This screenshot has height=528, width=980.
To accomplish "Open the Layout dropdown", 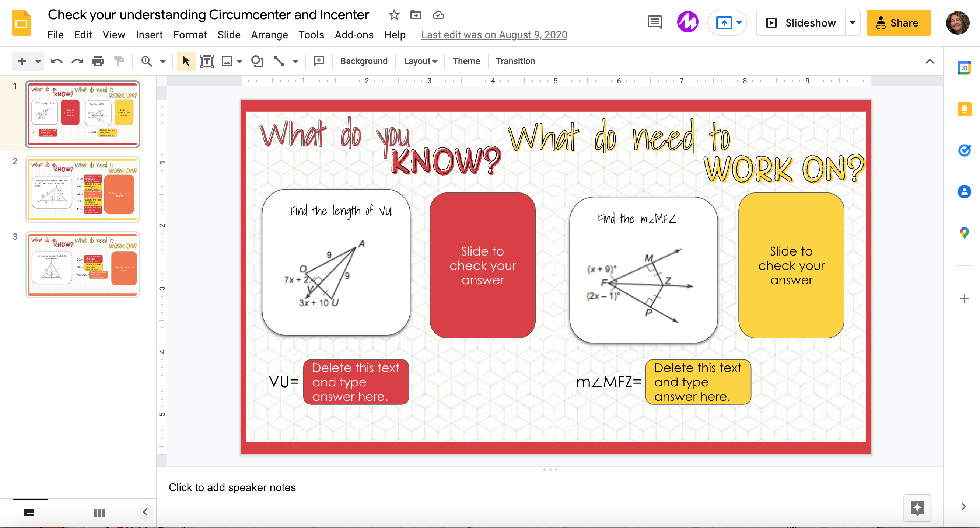I will tap(420, 61).
